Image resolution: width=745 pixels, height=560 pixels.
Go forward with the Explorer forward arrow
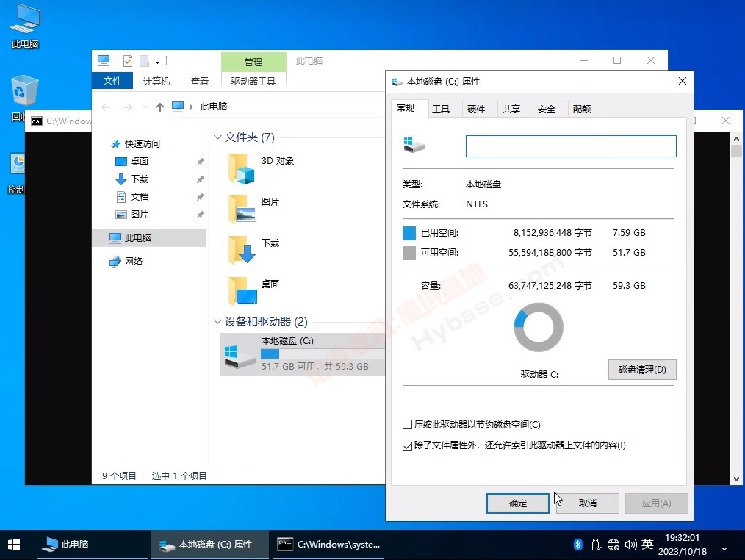(x=127, y=107)
